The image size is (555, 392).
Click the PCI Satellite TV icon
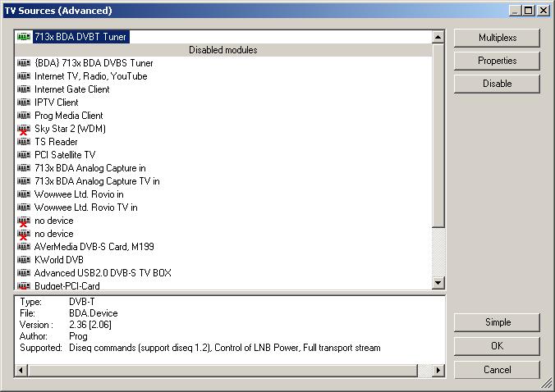[x=23, y=155]
